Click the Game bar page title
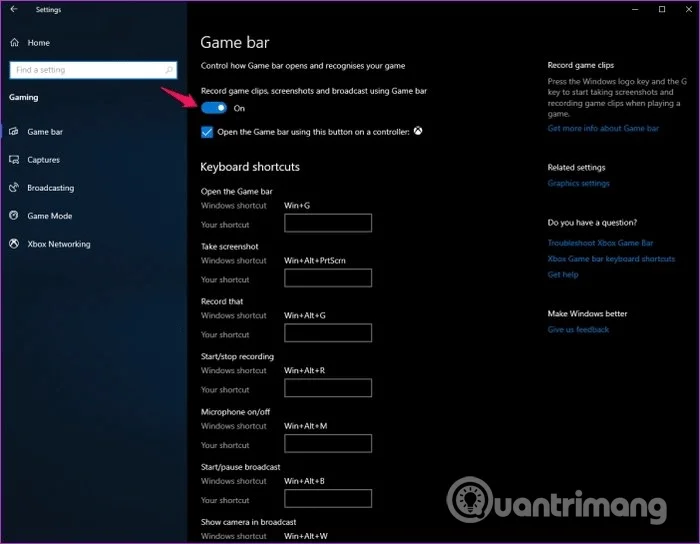 click(235, 42)
